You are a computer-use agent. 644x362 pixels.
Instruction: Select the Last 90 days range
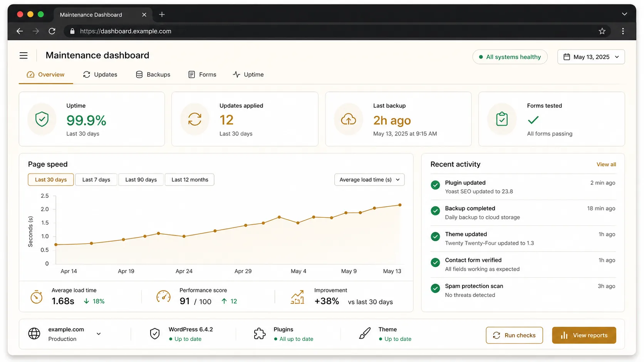click(141, 180)
